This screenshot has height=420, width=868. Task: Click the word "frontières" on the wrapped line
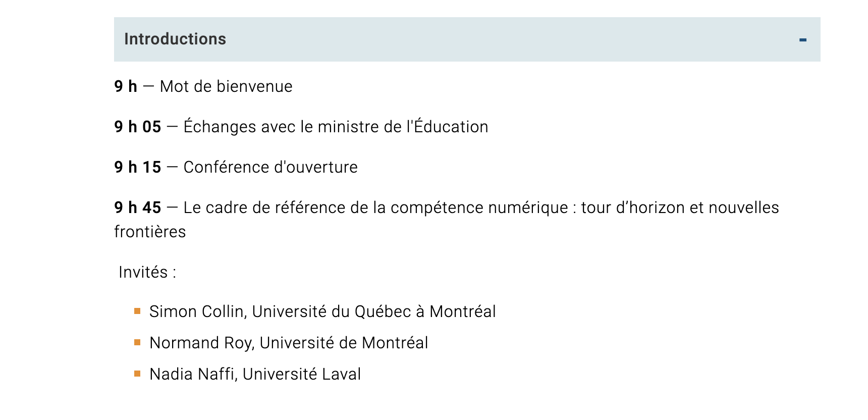(x=150, y=232)
